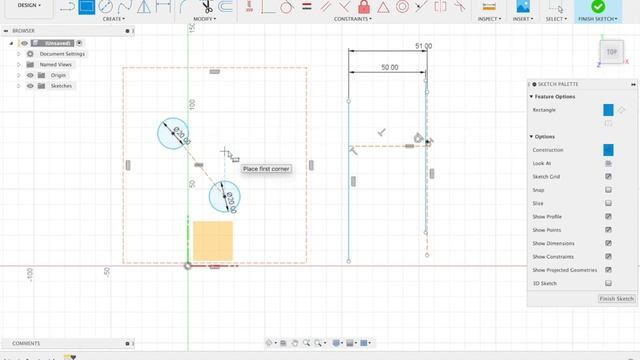Select the Offset tool
The image size is (640, 360).
225,7
